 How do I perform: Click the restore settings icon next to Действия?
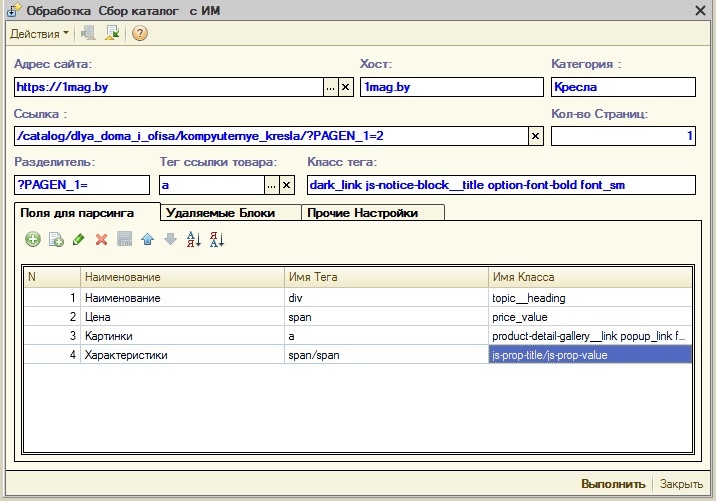click(x=88, y=33)
